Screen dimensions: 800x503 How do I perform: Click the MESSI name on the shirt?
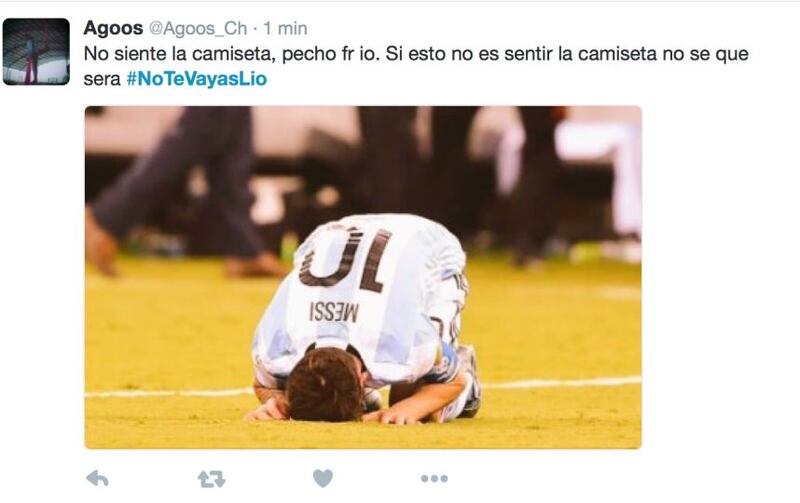[x=334, y=312]
